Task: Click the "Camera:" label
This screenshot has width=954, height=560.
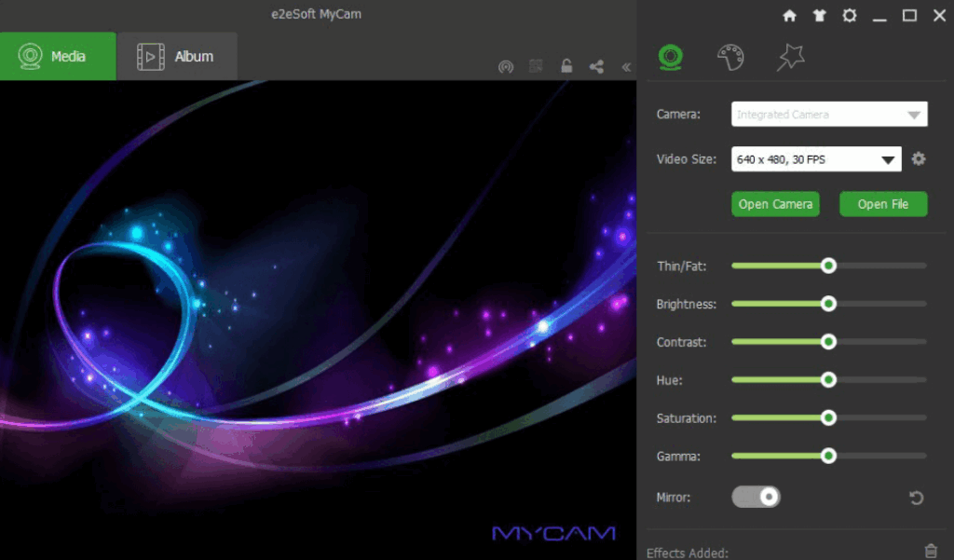Action: pyautogui.click(x=678, y=115)
